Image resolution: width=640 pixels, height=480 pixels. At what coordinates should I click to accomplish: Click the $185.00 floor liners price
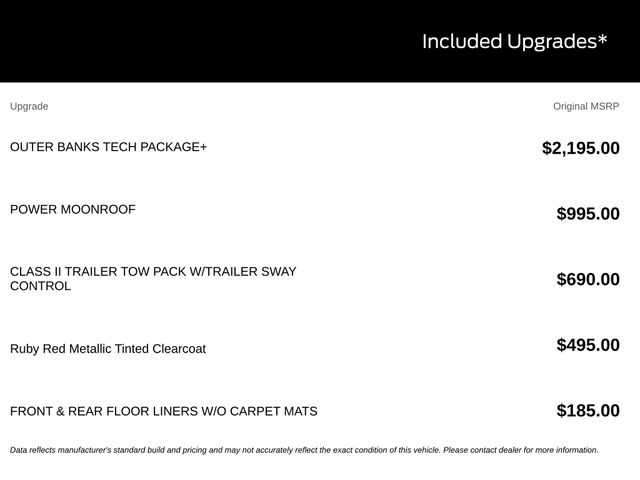click(588, 411)
